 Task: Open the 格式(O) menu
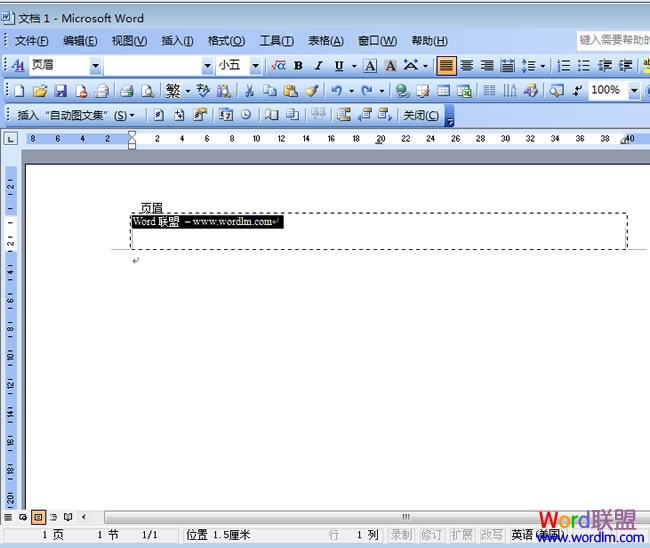(226, 41)
